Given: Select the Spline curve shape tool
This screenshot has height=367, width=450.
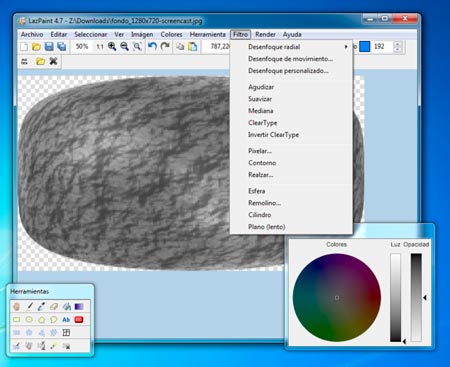Looking at the screenshot, I should point(54,320).
